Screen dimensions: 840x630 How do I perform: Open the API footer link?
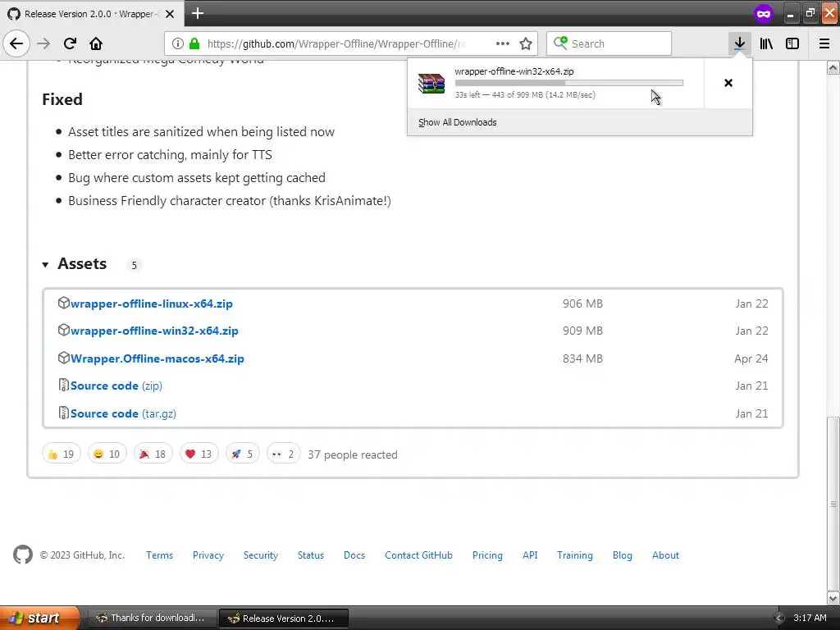click(x=530, y=555)
